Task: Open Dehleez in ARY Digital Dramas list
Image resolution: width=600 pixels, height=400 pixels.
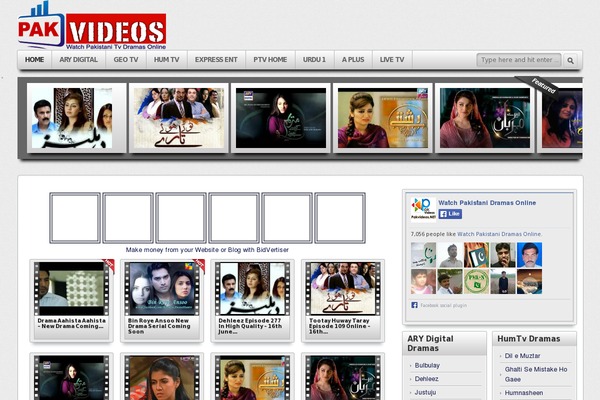Action: [x=426, y=379]
